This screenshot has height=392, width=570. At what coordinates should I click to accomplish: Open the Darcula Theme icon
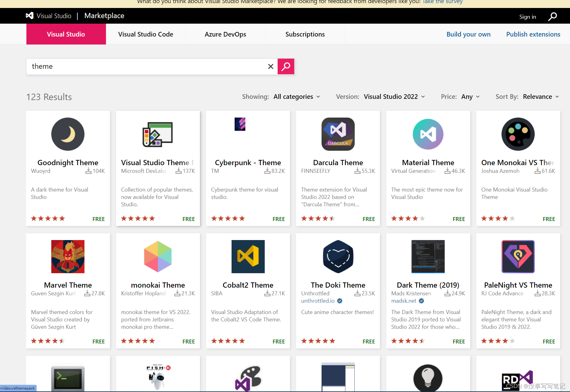[338, 134]
